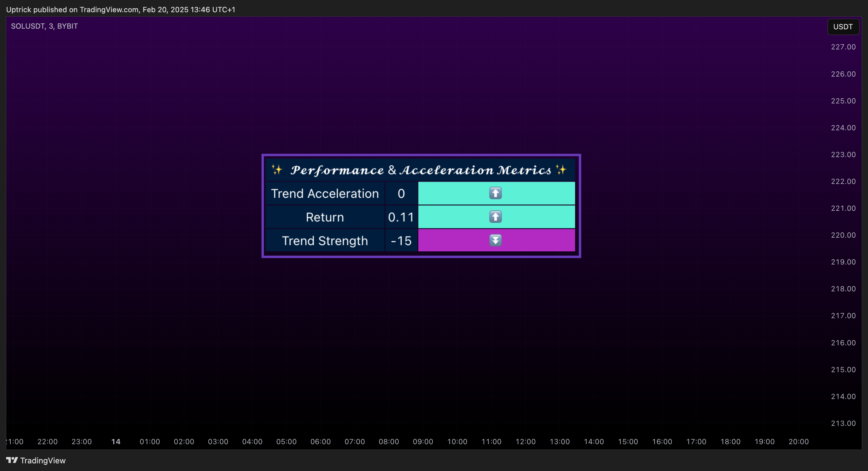The image size is (868, 471).
Task: Click the up arrow icon in Trend Acceleration row
Action: pyautogui.click(x=495, y=193)
